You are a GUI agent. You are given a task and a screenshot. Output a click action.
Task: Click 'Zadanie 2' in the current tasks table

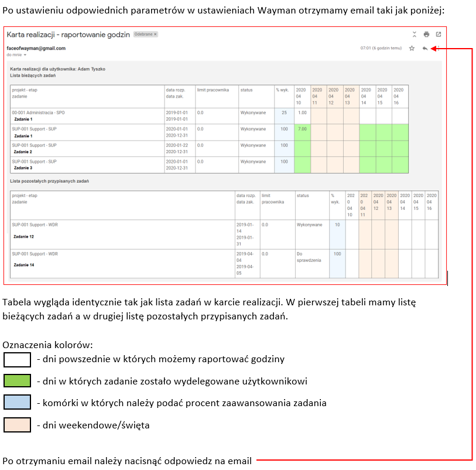click(23, 152)
